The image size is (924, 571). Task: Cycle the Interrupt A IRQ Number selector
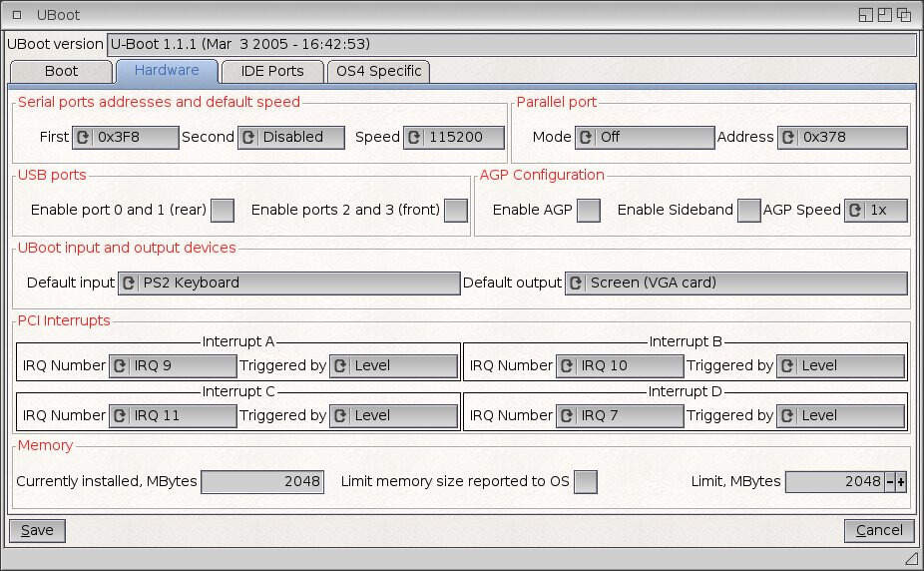tap(173, 366)
